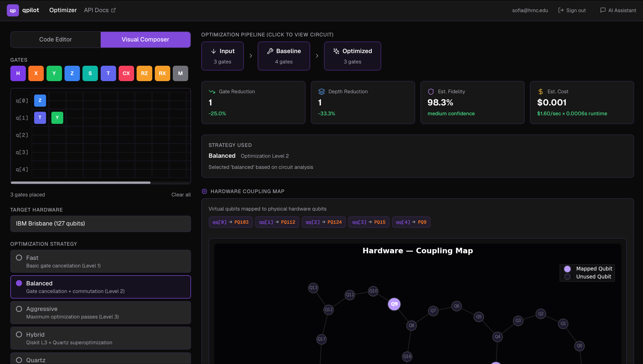Click the qp qpilot logo icon
Viewport: 643px width, 364px height.
[x=13, y=10]
